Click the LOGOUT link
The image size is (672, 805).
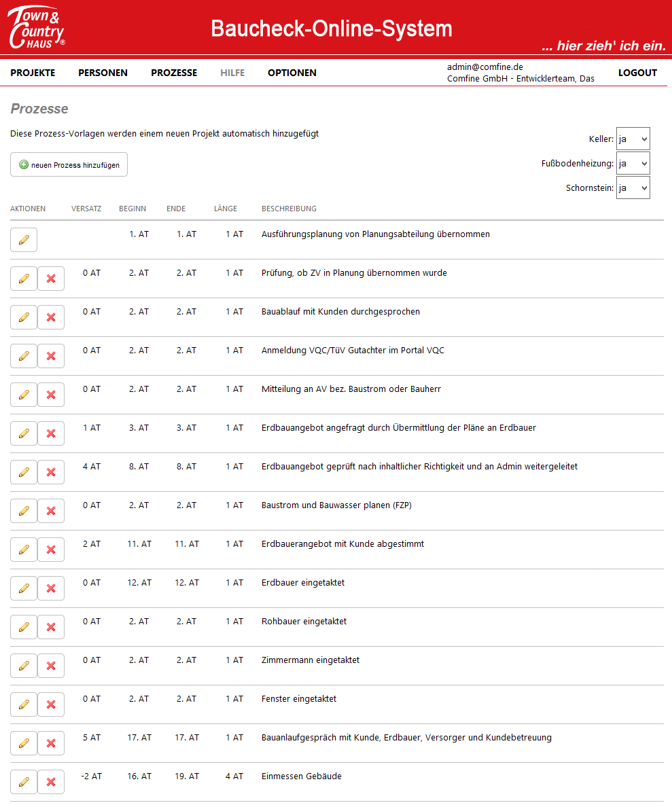click(637, 73)
